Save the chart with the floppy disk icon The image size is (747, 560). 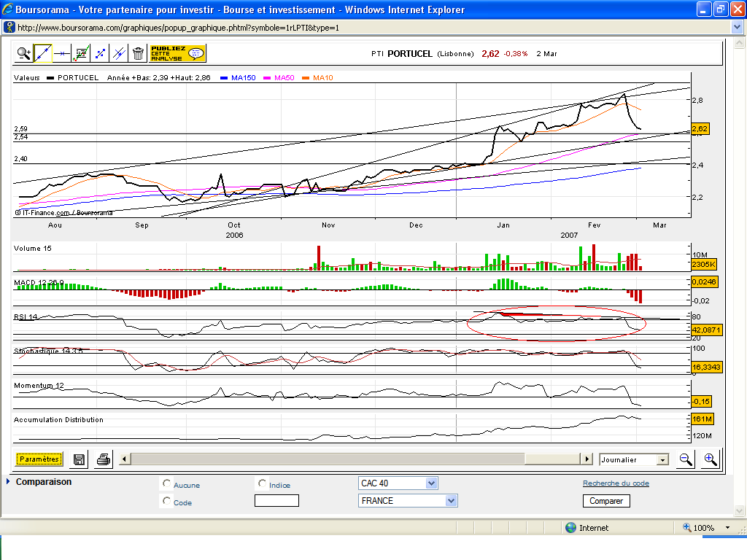coord(79,459)
